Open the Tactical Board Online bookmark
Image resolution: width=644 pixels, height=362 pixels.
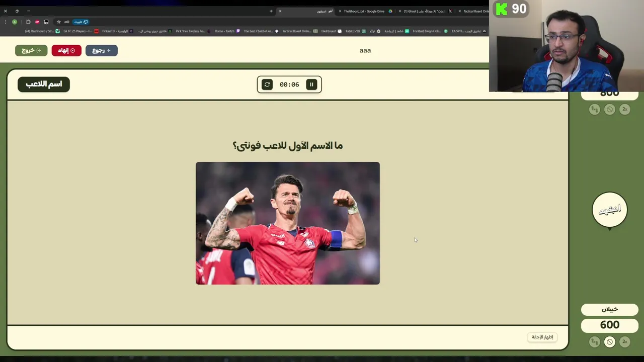pos(300,31)
